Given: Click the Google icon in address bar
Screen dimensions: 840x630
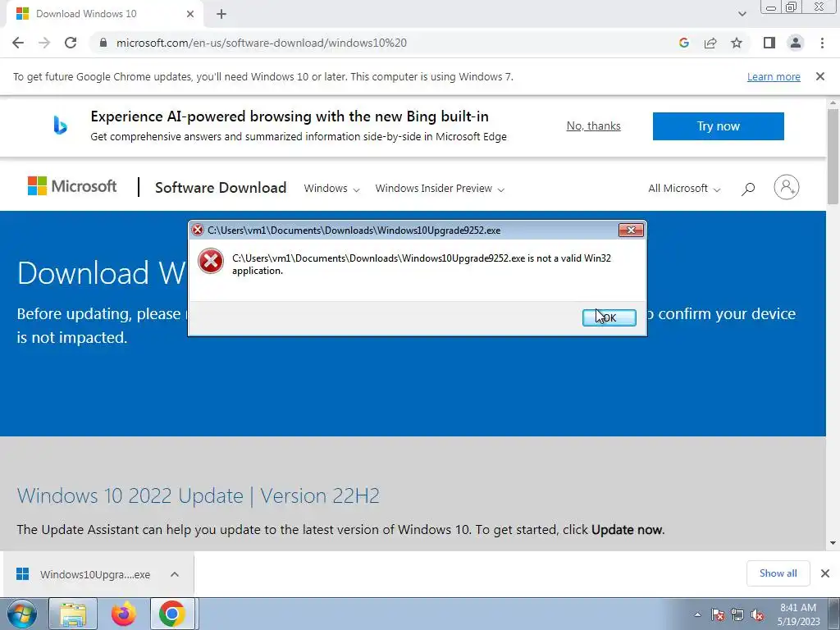Looking at the screenshot, I should click(683, 43).
